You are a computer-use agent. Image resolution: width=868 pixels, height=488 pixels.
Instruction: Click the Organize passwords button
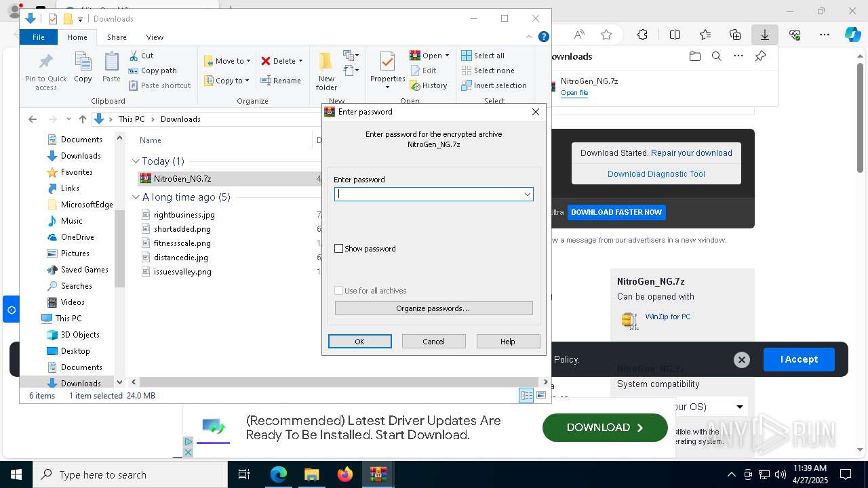click(x=434, y=308)
